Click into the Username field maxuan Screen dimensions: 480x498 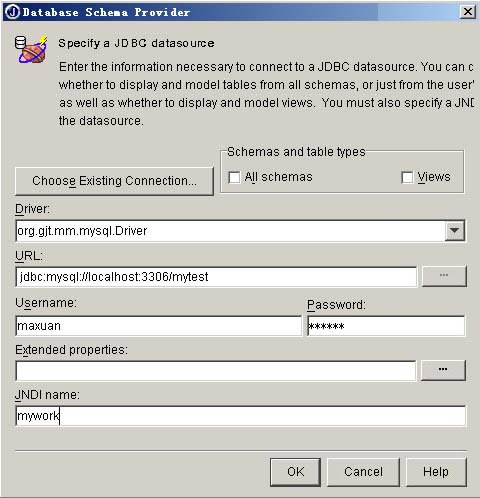tap(158, 326)
